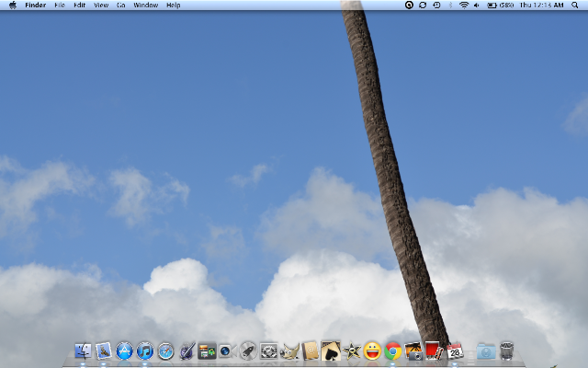Open the Finder application menu

[35, 5]
